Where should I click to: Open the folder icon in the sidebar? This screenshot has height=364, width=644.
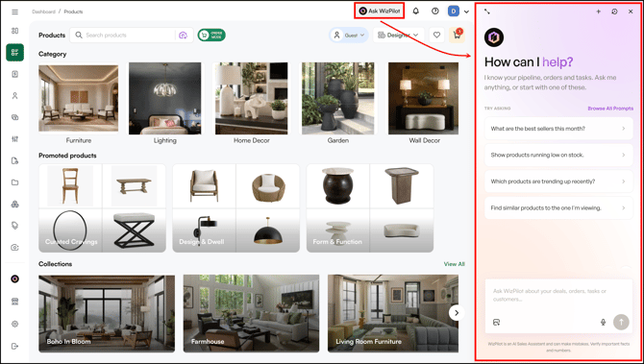pos(14,182)
